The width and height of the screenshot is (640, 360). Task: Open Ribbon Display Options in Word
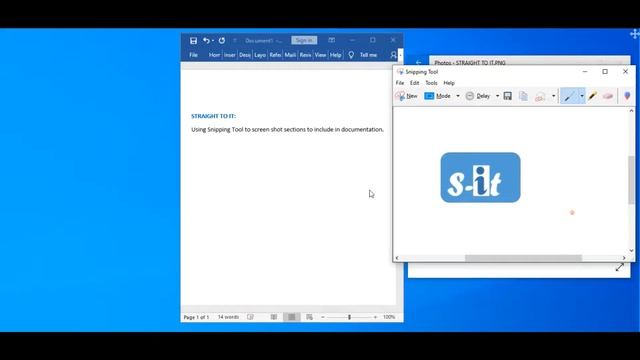(331, 40)
